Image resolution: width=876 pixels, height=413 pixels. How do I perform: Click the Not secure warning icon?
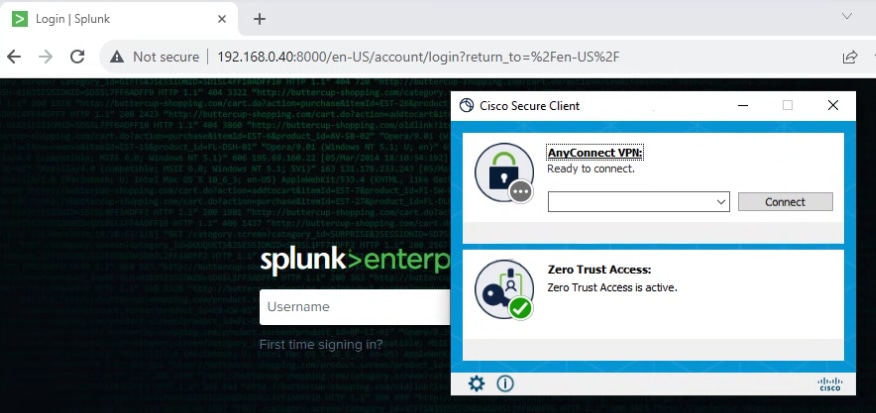click(x=117, y=57)
